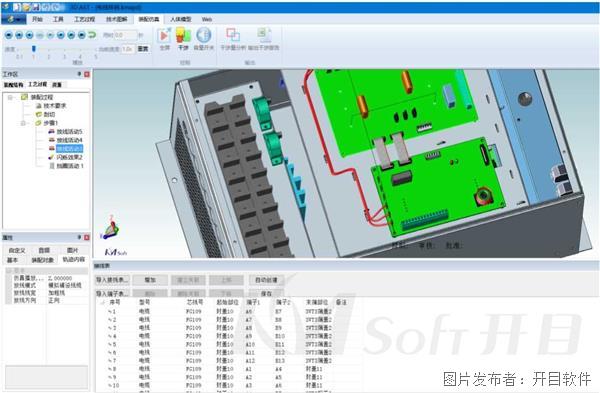Collapse the property grid category header
This screenshot has height=393, width=600.
[9, 271]
